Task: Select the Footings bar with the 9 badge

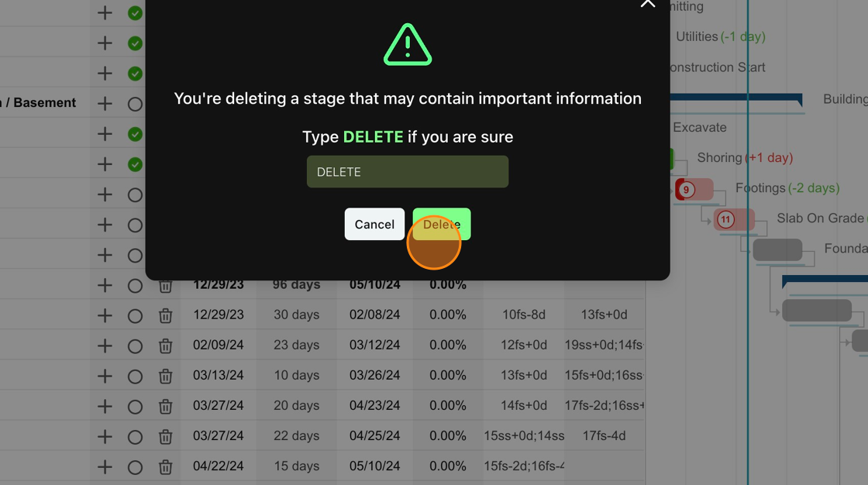Action: [x=694, y=189]
